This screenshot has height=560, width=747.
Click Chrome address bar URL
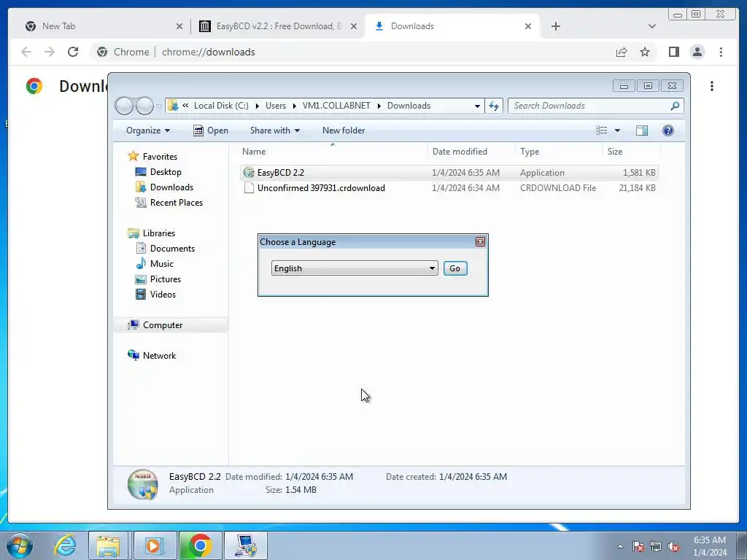(x=208, y=52)
